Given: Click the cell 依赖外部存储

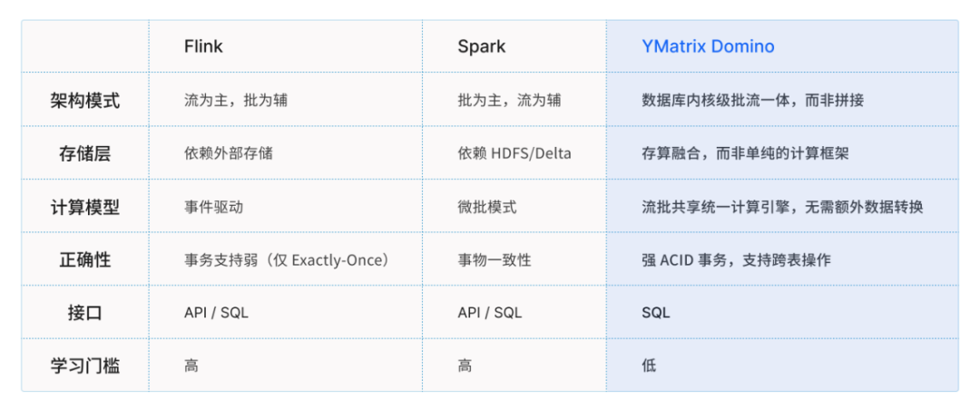Looking at the screenshot, I should click(x=228, y=154).
